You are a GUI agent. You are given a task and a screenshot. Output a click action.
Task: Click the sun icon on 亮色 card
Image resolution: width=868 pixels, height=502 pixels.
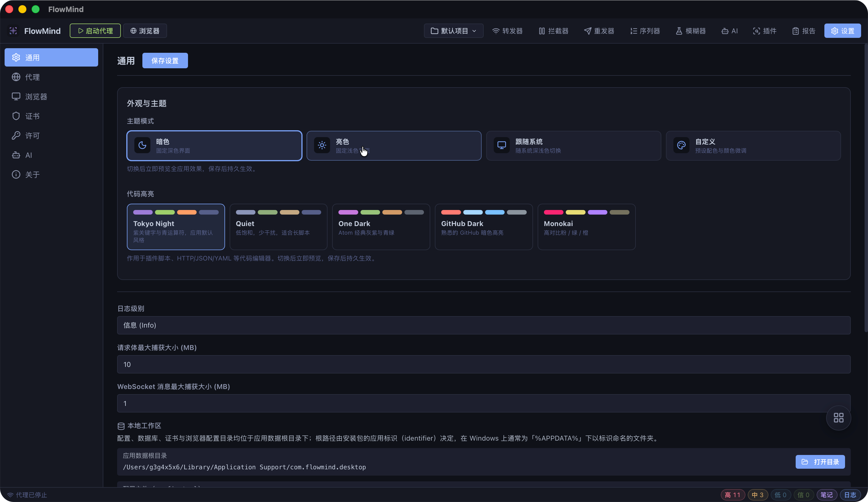[322, 145]
